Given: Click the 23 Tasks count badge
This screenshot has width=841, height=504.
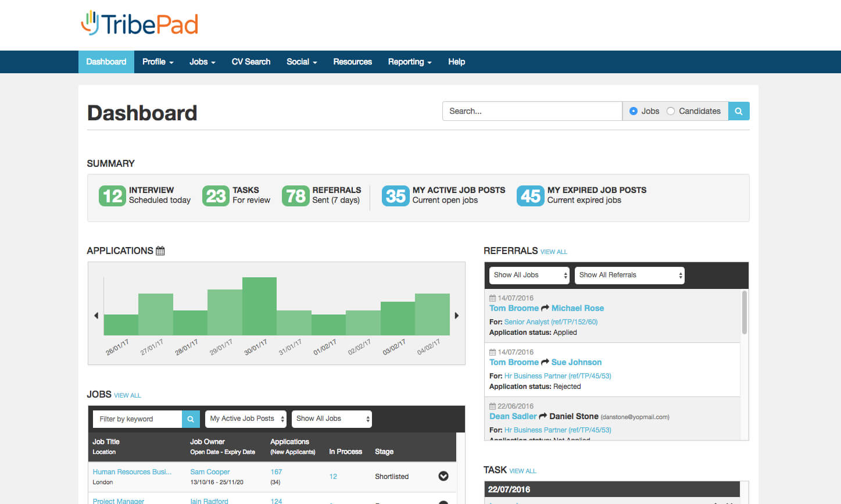Looking at the screenshot, I should click(216, 196).
